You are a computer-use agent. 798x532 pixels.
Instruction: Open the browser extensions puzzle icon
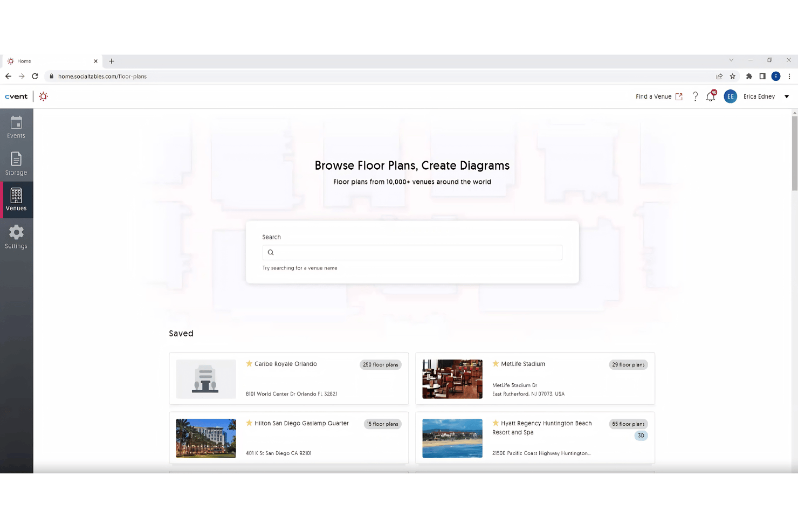pyautogui.click(x=749, y=76)
